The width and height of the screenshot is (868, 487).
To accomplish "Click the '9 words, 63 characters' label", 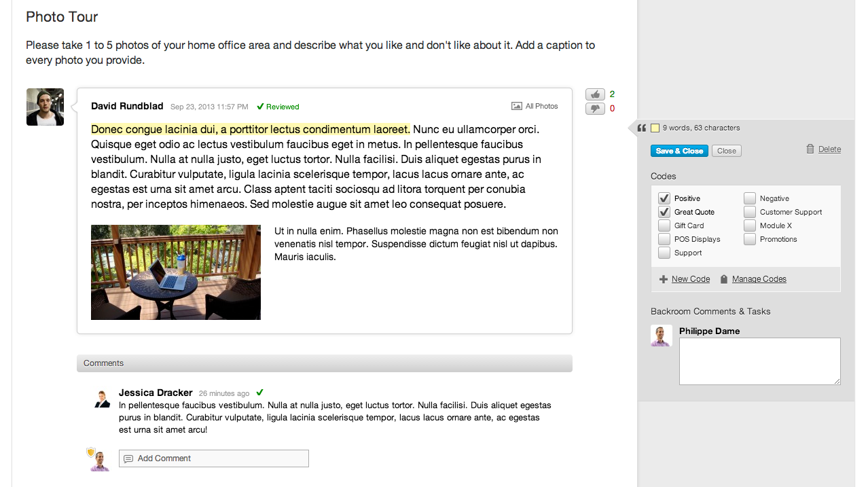I will 702,128.
